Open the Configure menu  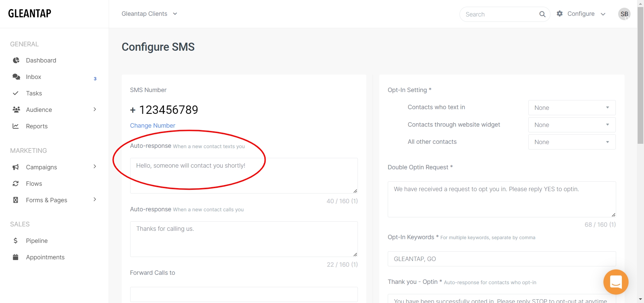pyautogui.click(x=581, y=14)
